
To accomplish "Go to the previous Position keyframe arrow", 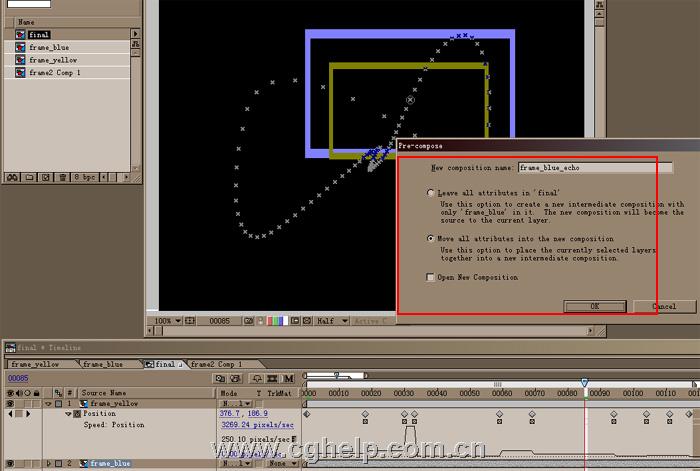I will 10,414.
